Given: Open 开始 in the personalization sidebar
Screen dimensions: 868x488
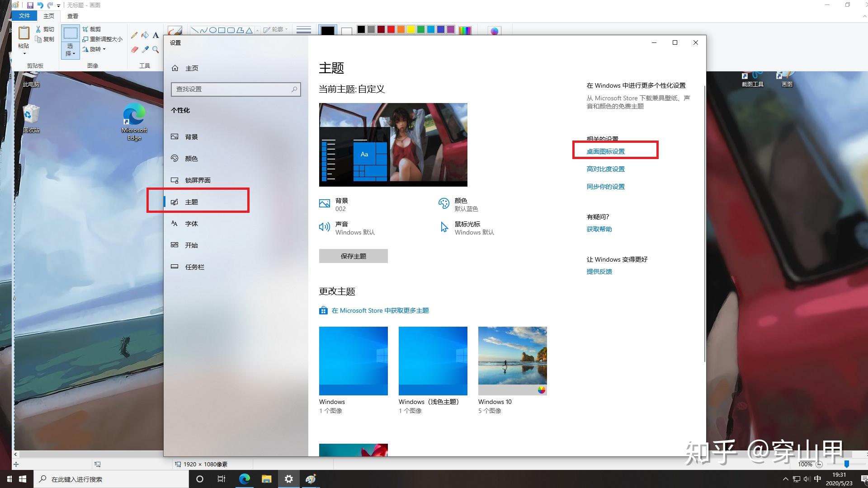Looking at the screenshot, I should pos(236,245).
